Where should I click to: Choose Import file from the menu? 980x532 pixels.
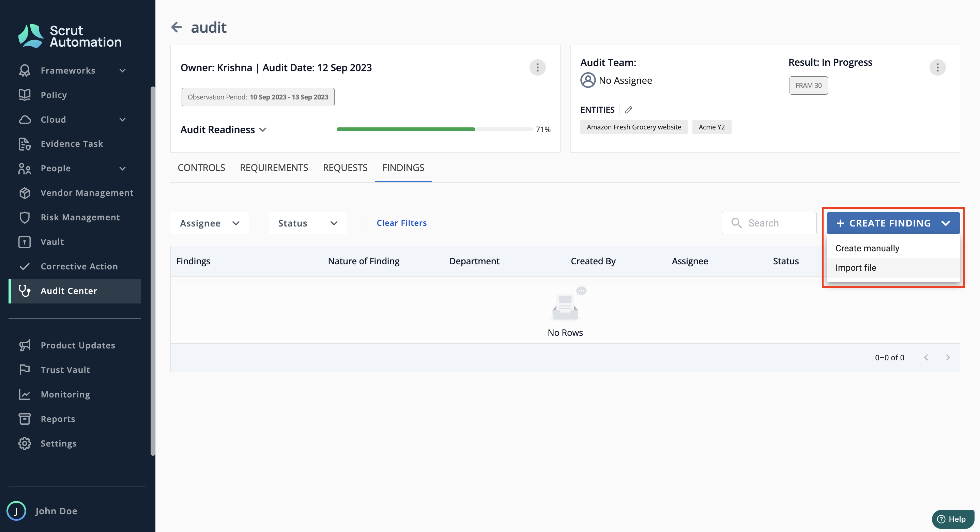click(x=893, y=268)
